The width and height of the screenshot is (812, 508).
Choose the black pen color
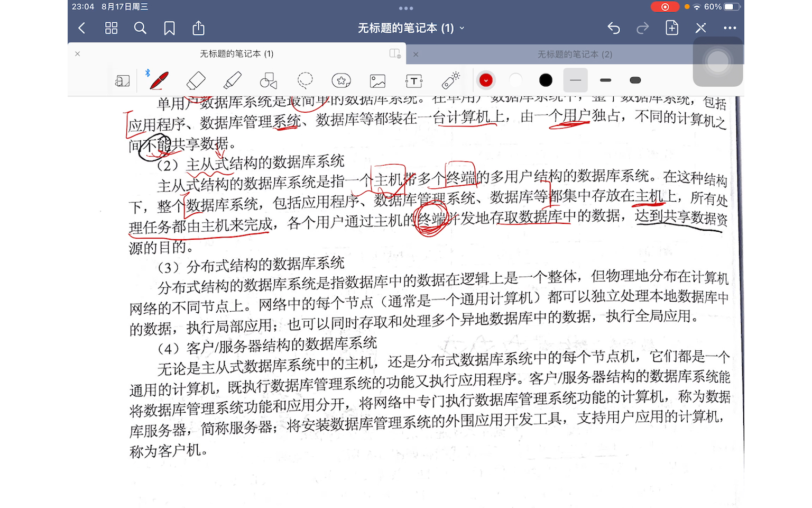point(546,80)
